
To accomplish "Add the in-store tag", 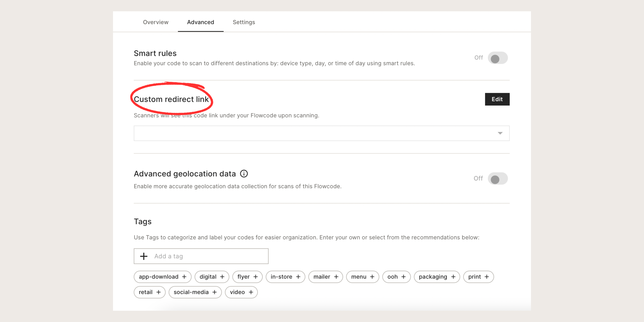I will 285,277.
